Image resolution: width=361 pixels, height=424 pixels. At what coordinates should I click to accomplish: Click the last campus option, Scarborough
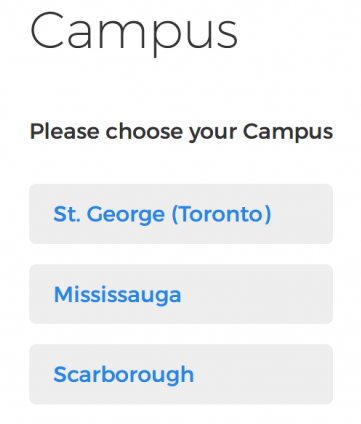(181, 374)
